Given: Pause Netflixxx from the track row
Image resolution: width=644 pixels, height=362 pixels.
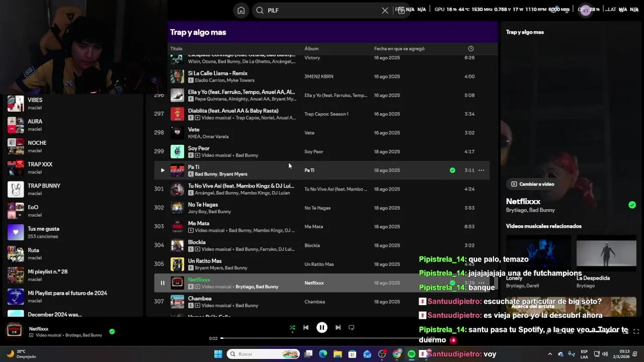Looking at the screenshot, I should [x=163, y=283].
